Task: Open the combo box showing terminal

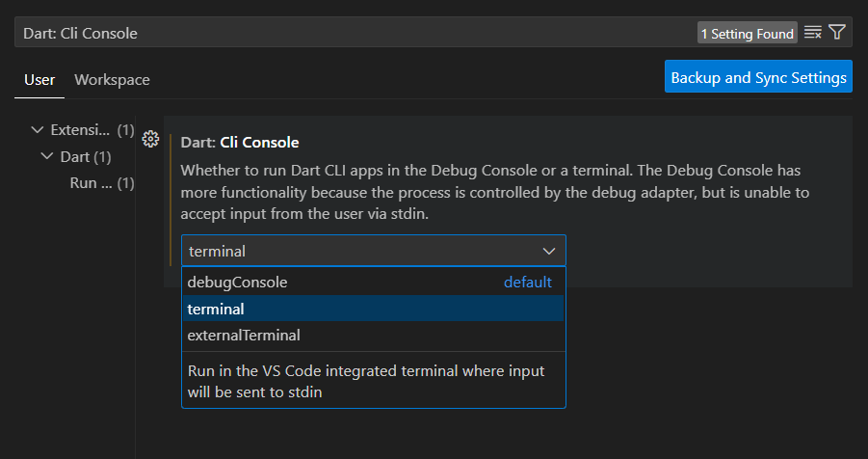Action: pyautogui.click(x=373, y=251)
